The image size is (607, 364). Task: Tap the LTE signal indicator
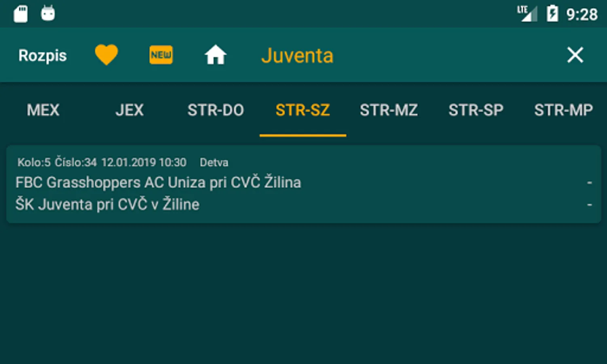(526, 13)
